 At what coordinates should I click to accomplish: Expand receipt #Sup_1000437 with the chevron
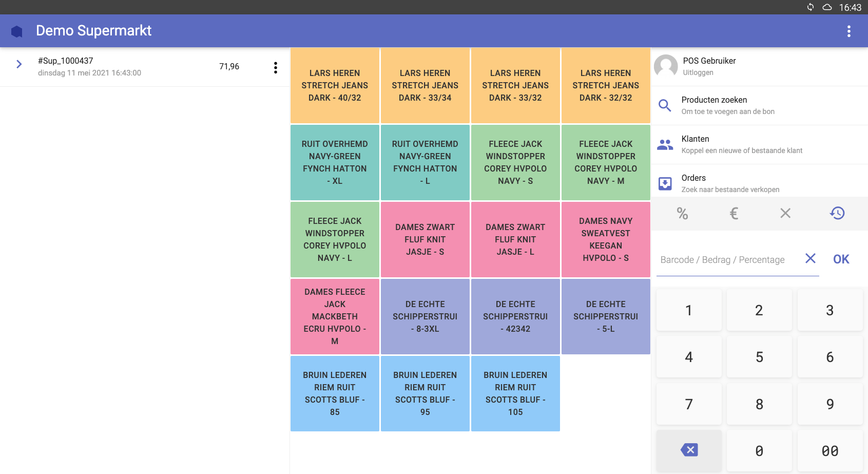click(x=19, y=64)
